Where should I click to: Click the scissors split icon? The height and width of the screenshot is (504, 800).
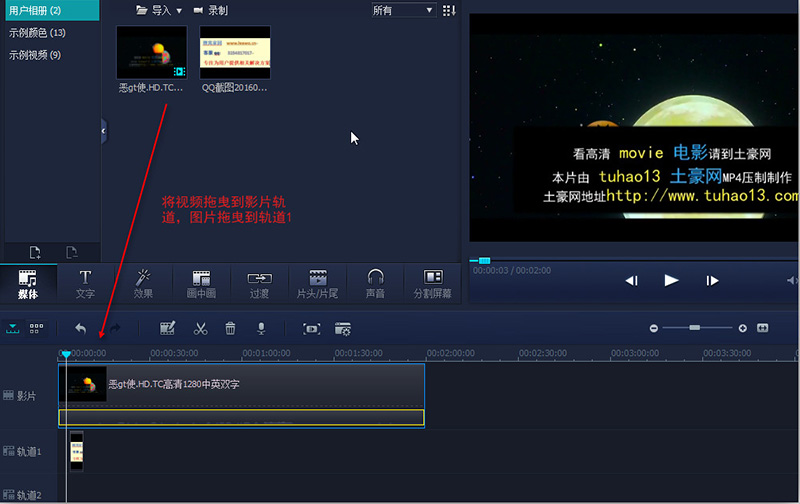pos(201,328)
